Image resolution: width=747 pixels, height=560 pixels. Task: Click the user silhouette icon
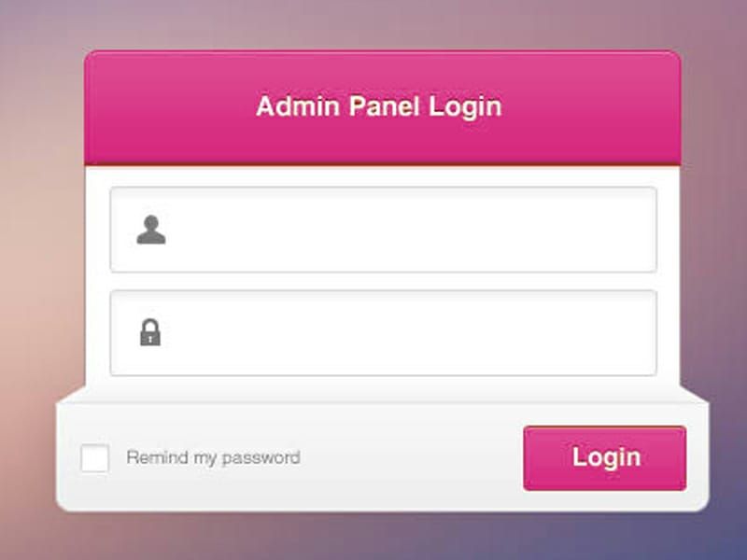(x=151, y=230)
